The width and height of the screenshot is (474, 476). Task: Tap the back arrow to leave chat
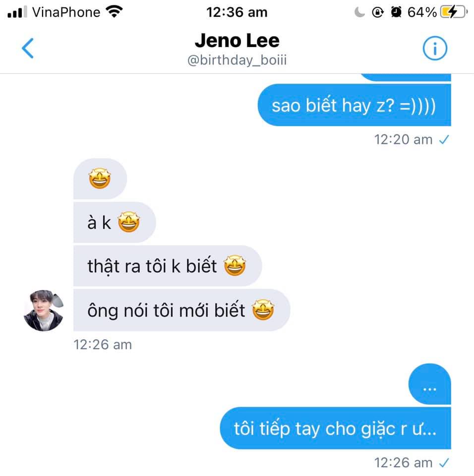[x=28, y=48]
